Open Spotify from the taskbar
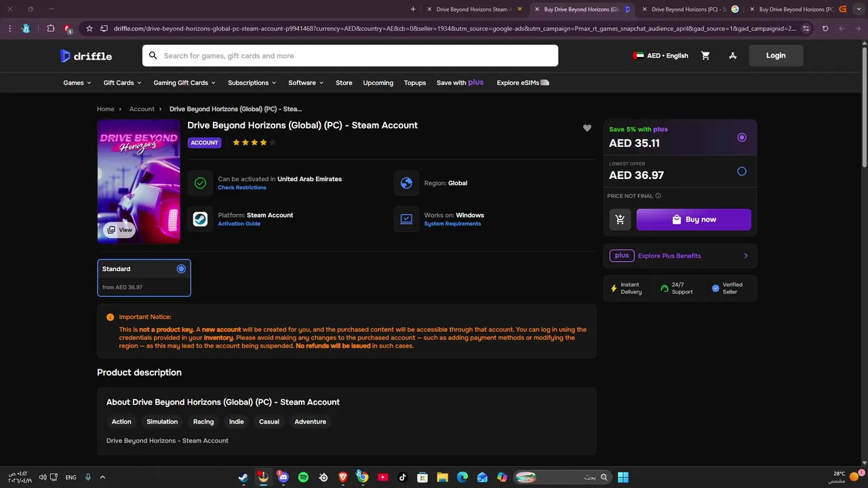This screenshot has width=868, height=488. [303, 477]
